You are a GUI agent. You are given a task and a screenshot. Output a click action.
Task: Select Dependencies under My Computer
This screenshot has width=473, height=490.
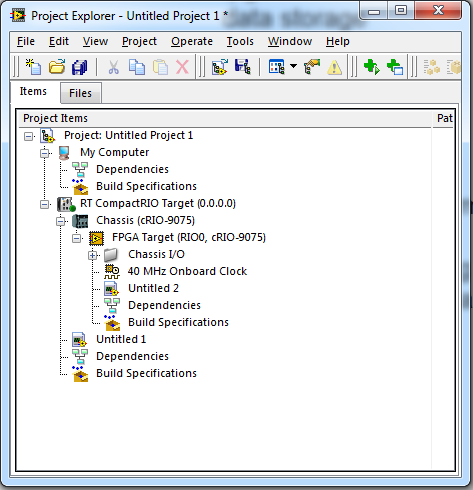pyautogui.click(x=132, y=169)
